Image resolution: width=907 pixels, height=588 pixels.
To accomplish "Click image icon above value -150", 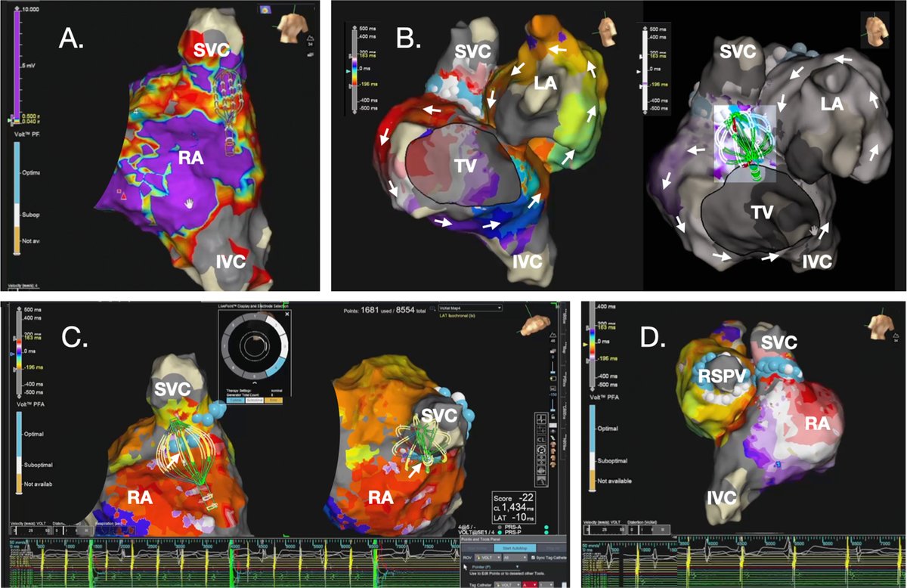I will point(553,388).
